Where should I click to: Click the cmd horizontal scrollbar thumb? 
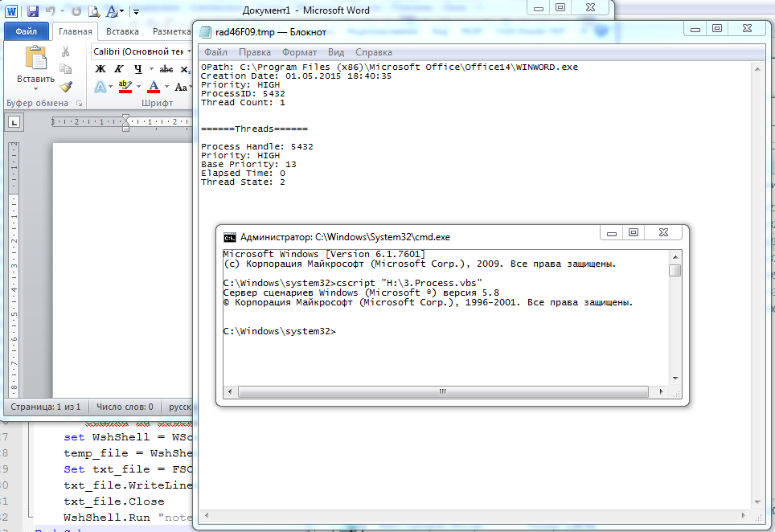click(x=443, y=391)
